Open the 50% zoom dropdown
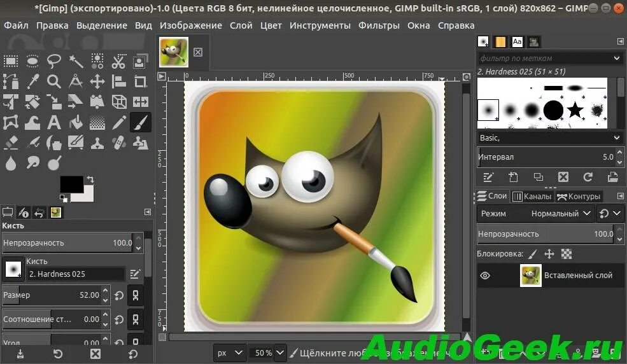Screen dimensions: 627x364 click(x=280, y=353)
